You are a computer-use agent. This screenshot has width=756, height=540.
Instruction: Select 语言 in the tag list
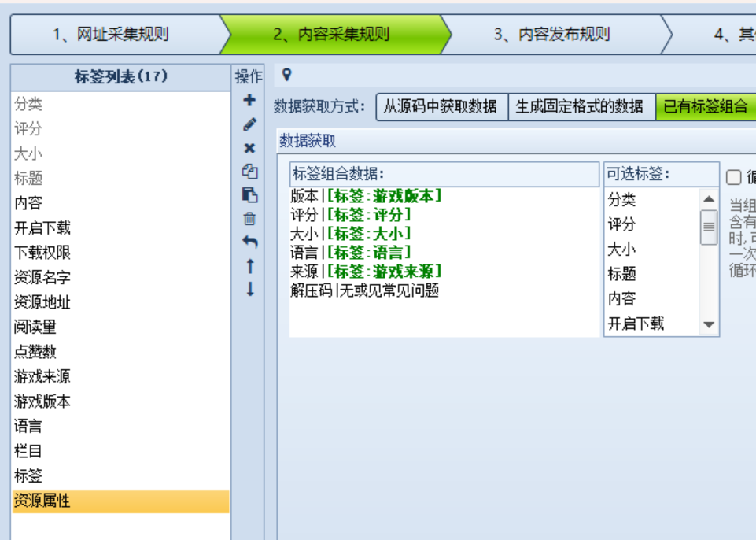click(x=120, y=426)
